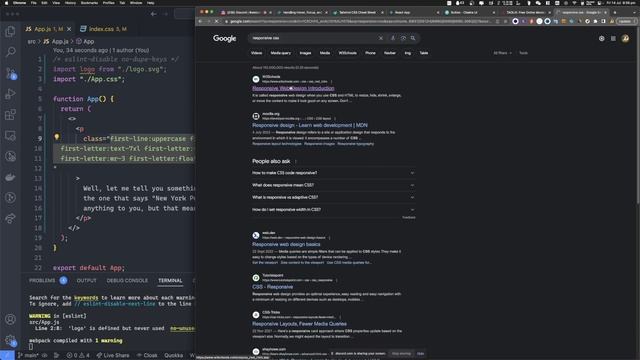Start Google voice search microphone
The image size is (640, 360).
[x=393, y=38]
